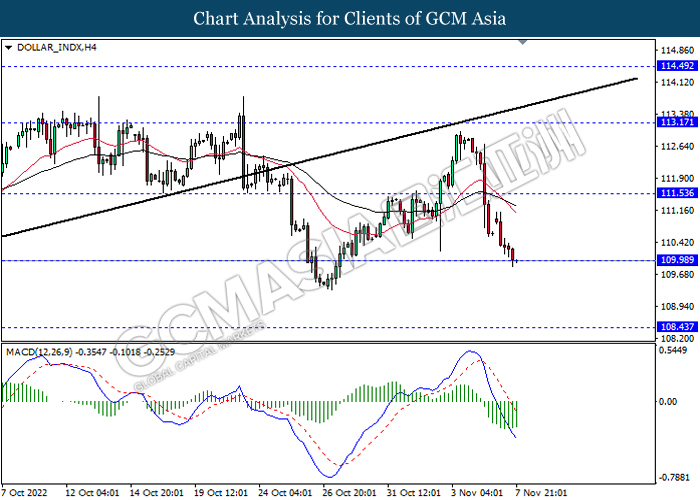Click the 12 Oct 04:01 time label

point(92,493)
